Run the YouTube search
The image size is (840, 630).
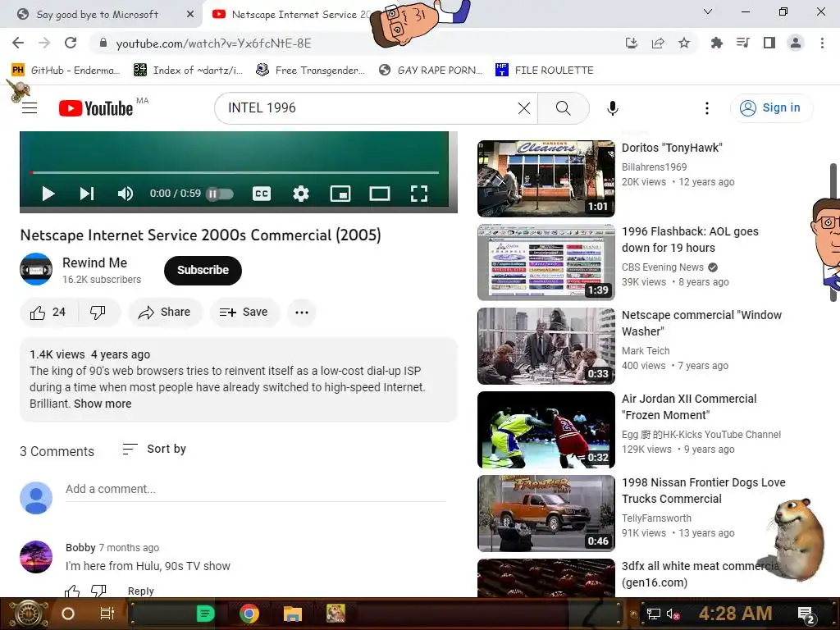(563, 108)
